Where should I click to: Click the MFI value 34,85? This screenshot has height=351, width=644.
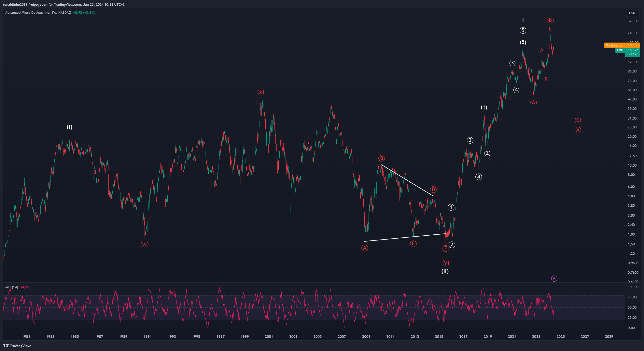click(24, 287)
